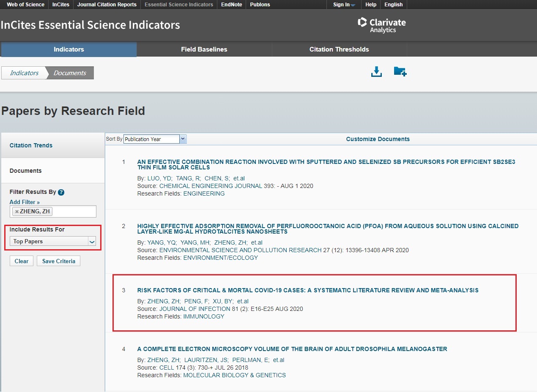The height and width of the screenshot is (392, 537).
Task: Click author PERLMAN, E
Action: coord(250,360)
